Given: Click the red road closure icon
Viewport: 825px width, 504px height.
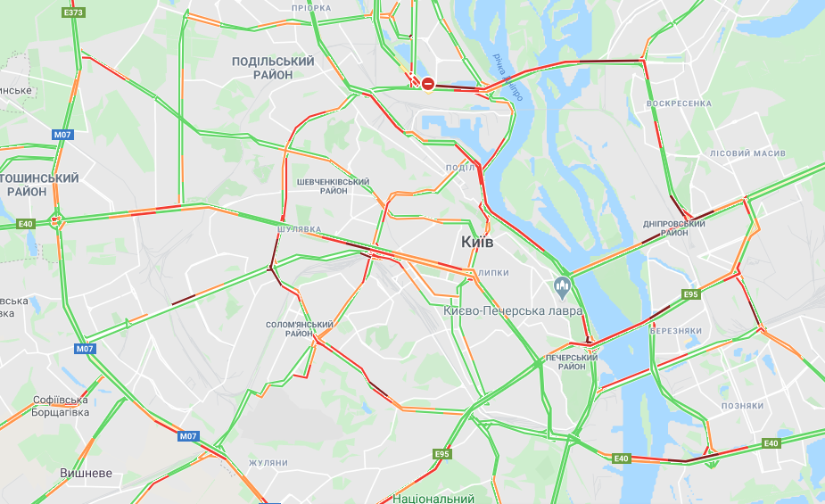Looking at the screenshot, I should click(x=428, y=84).
